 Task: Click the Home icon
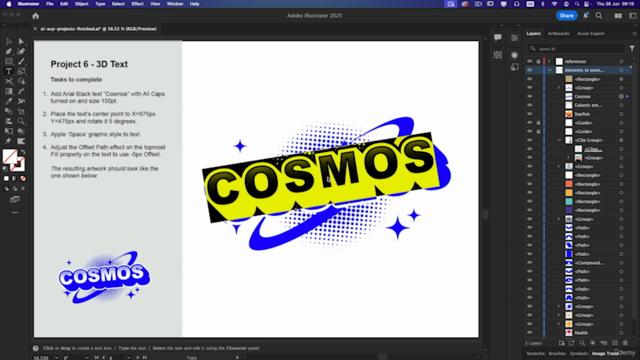(36, 16)
